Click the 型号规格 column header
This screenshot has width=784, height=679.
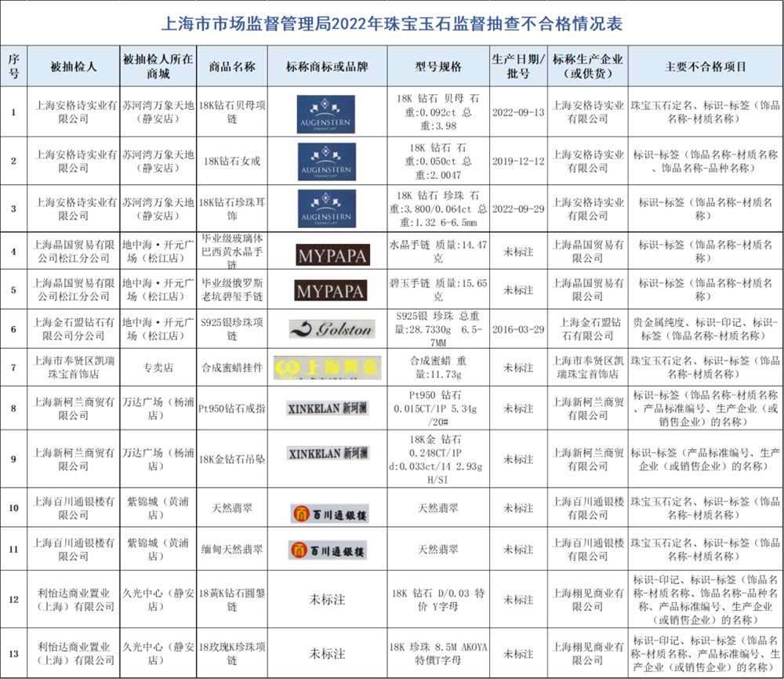(438, 67)
